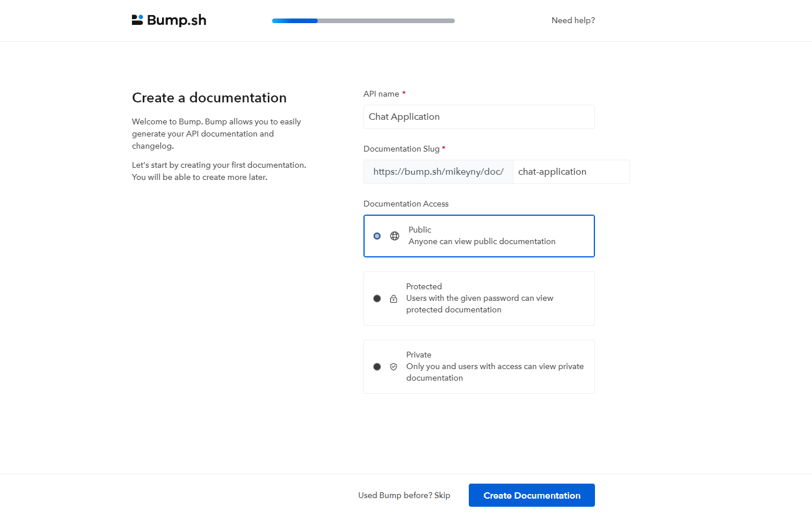Click the padlock icon beside Protected

(x=394, y=298)
